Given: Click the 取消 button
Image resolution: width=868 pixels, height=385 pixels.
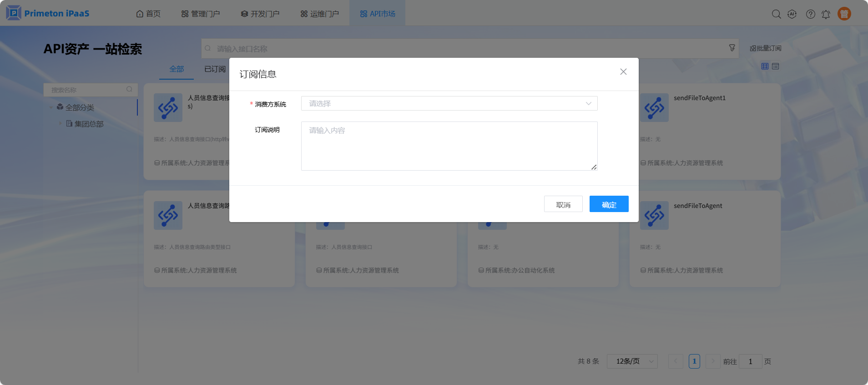Looking at the screenshot, I should (563, 204).
